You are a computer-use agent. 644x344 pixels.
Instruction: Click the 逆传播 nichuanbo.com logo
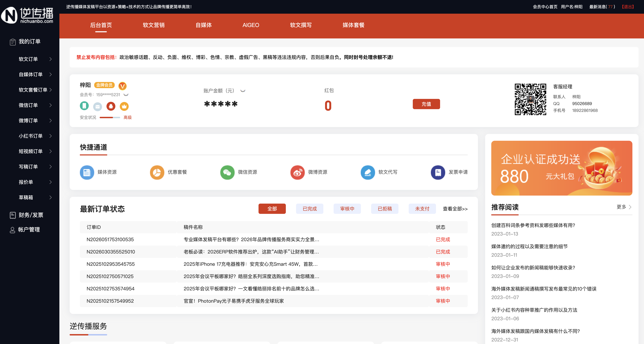click(27, 15)
